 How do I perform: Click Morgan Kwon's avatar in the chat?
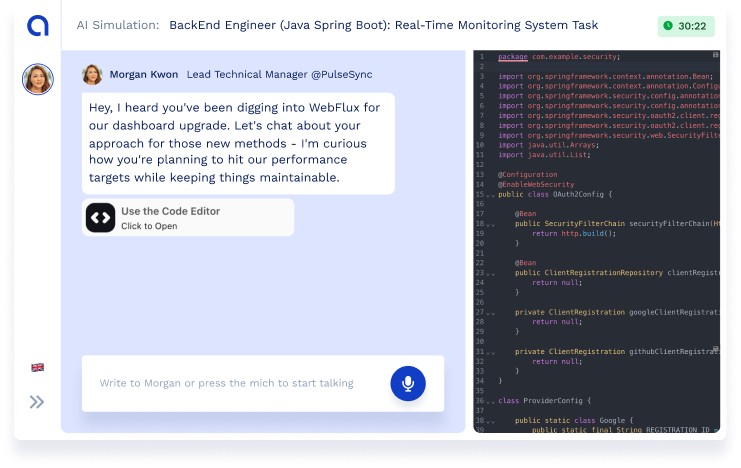pyautogui.click(x=92, y=75)
